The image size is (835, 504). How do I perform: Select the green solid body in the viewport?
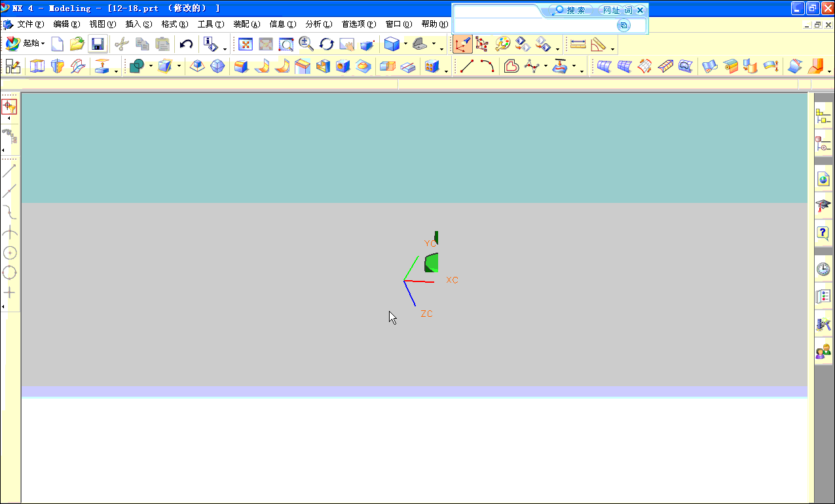[431, 262]
